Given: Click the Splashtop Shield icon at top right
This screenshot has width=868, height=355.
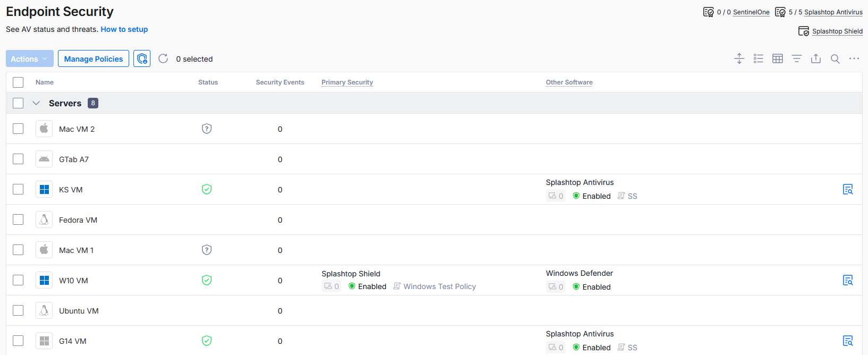Looking at the screenshot, I should [x=804, y=31].
